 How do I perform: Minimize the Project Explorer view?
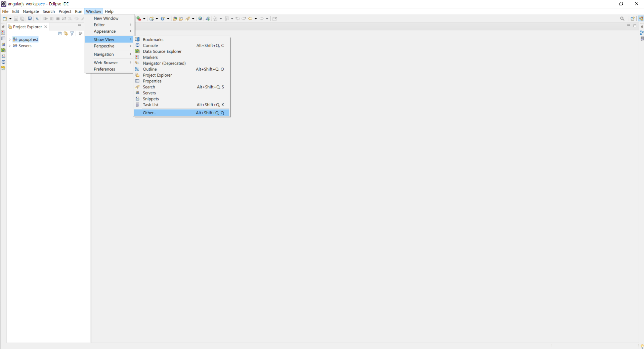coord(80,25)
